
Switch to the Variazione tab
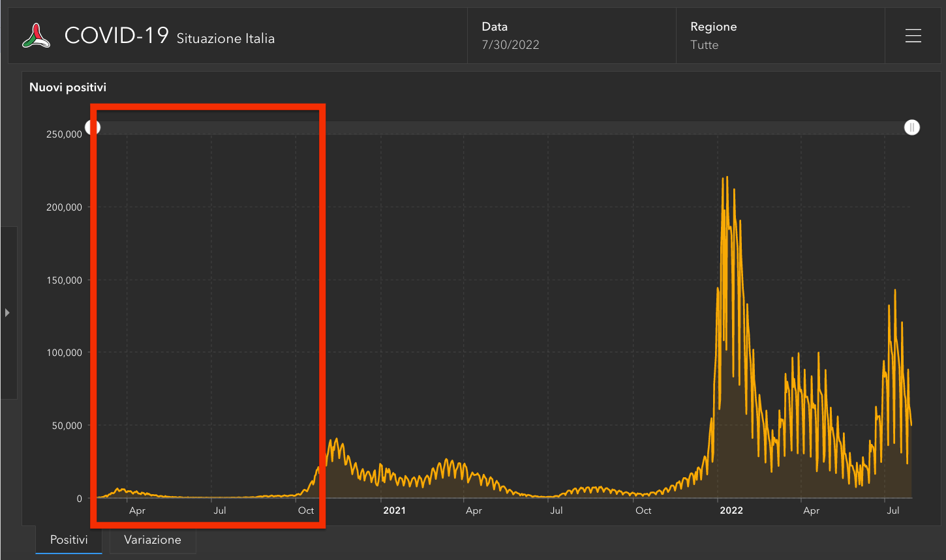click(x=153, y=540)
